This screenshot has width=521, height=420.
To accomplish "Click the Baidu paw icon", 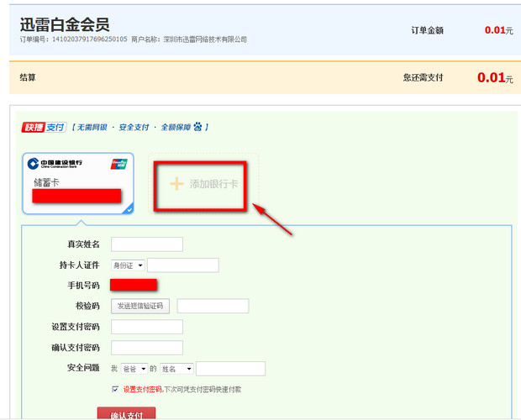I will 198,127.
